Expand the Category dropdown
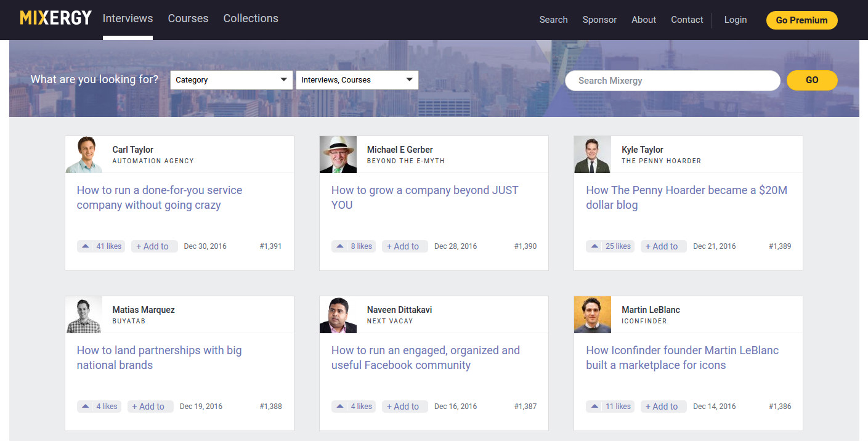Image resolution: width=868 pixels, height=441 pixels. point(231,80)
